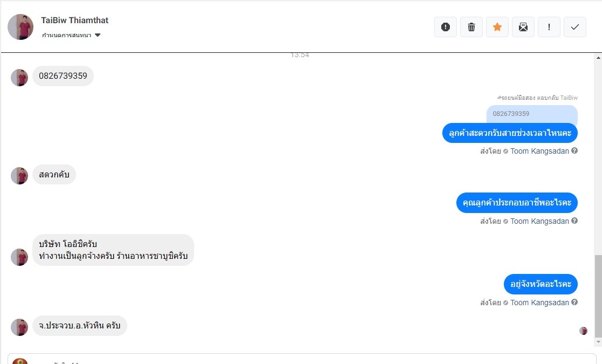Click help icon under occupation question message
The image size is (602, 364).
(574, 221)
